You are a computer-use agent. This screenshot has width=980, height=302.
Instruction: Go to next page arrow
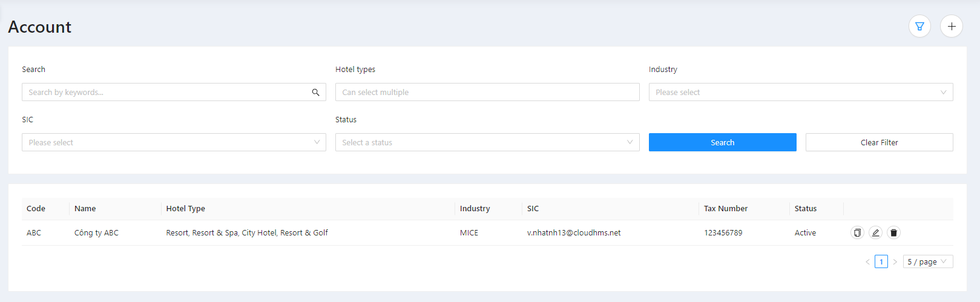click(895, 262)
